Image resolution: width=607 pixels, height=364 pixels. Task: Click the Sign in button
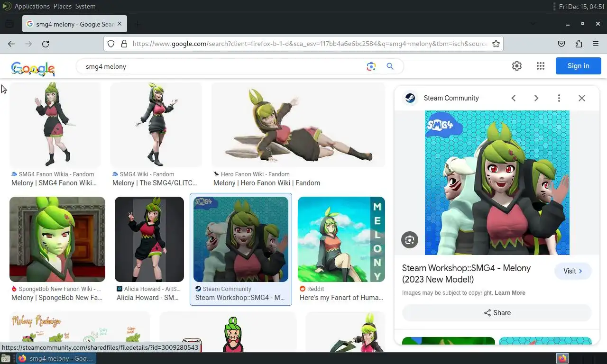coord(579,66)
